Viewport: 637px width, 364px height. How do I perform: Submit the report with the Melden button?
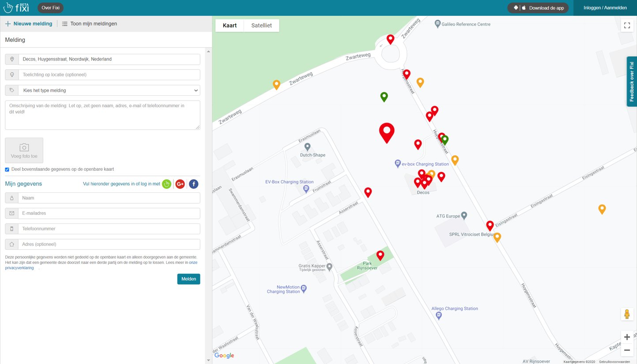pos(188,279)
